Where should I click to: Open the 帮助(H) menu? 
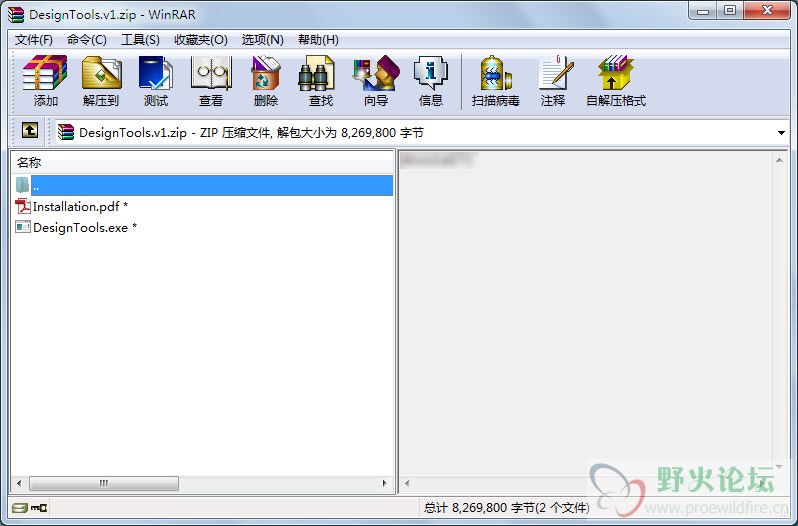318,40
